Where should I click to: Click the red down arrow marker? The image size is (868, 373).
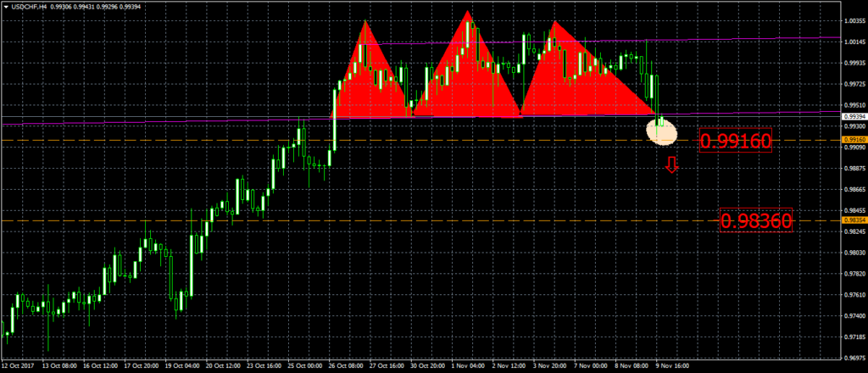(x=671, y=166)
